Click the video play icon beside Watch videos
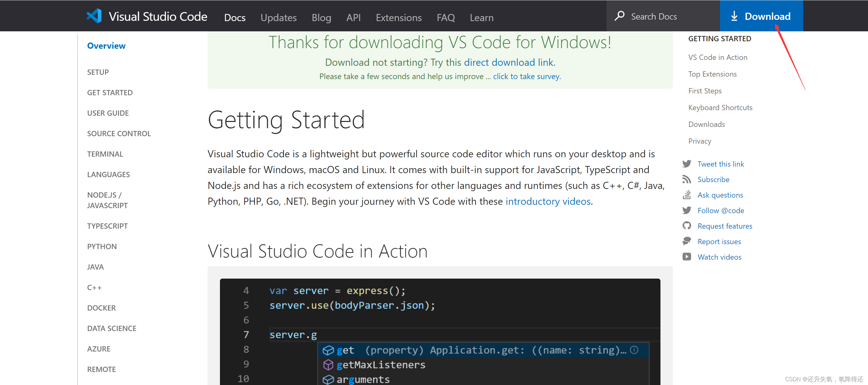The height and width of the screenshot is (385, 868). (687, 257)
